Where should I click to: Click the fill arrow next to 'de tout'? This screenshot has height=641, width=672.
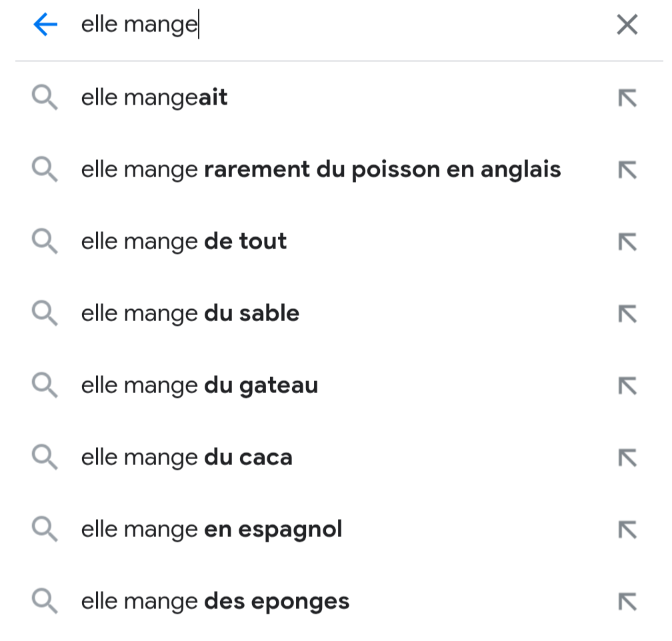[627, 243]
